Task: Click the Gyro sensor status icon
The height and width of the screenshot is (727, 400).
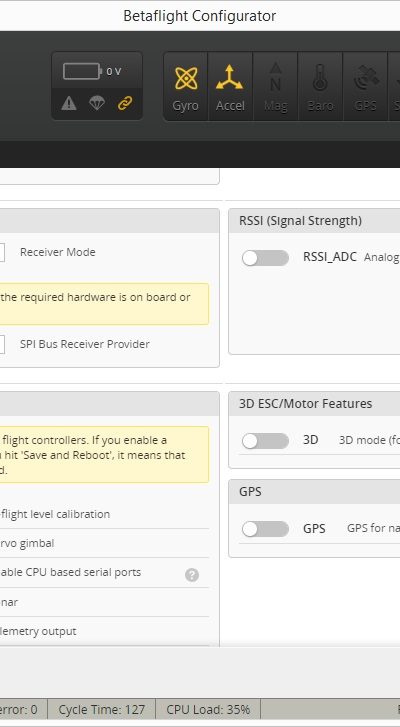Action: (185, 87)
